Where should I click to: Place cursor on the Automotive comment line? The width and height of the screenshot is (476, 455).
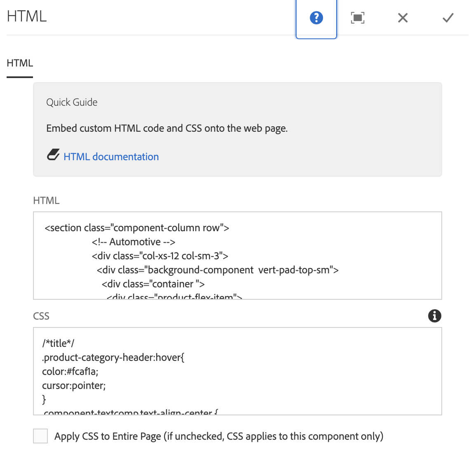133,242
